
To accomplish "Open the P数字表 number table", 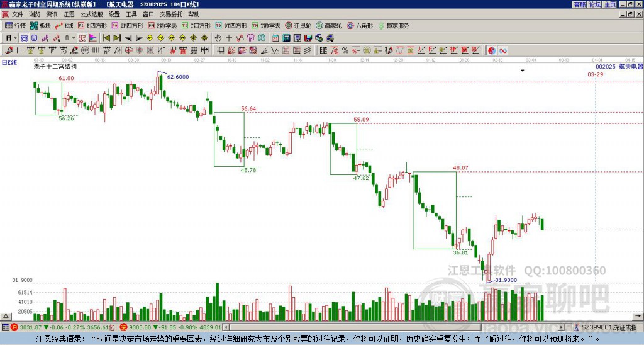I will pyautogui.click(x=162, y=25).
